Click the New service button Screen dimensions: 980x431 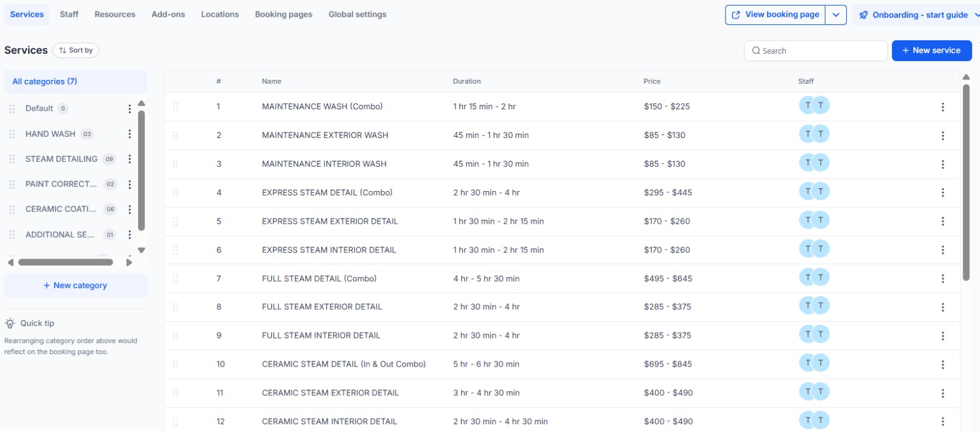[x=932, y=51]
